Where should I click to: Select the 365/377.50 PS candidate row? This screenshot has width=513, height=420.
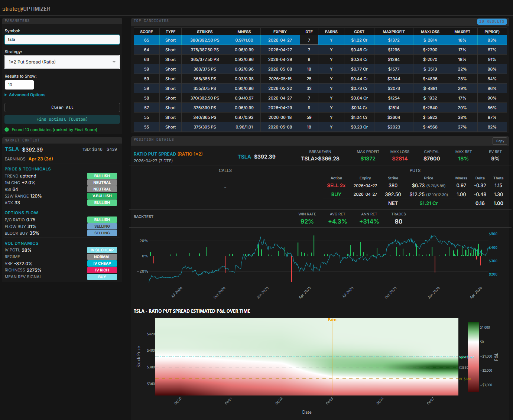(320, 59)
